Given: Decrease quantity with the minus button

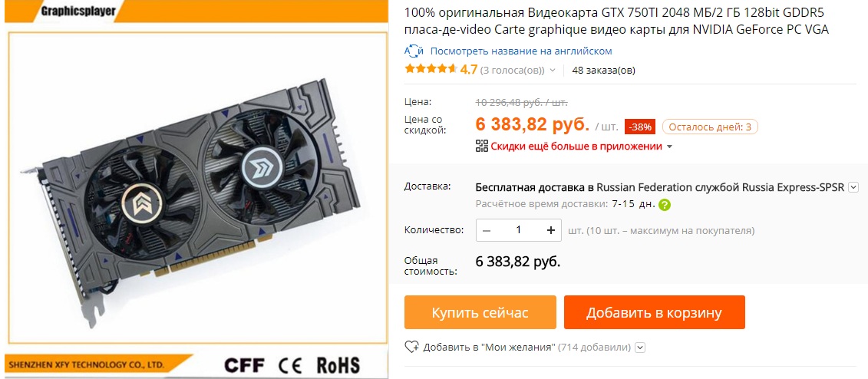Looking at the screenshot, I should (487, 230).
